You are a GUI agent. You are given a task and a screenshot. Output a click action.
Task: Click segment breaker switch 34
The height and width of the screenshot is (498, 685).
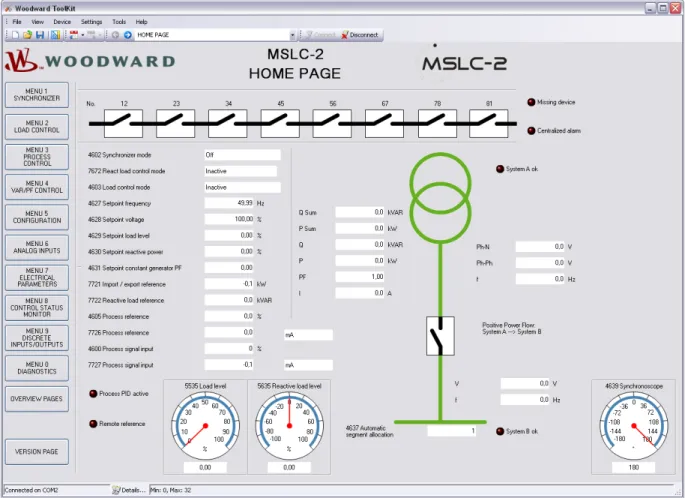pyautogui.click(x=228, y=124)
